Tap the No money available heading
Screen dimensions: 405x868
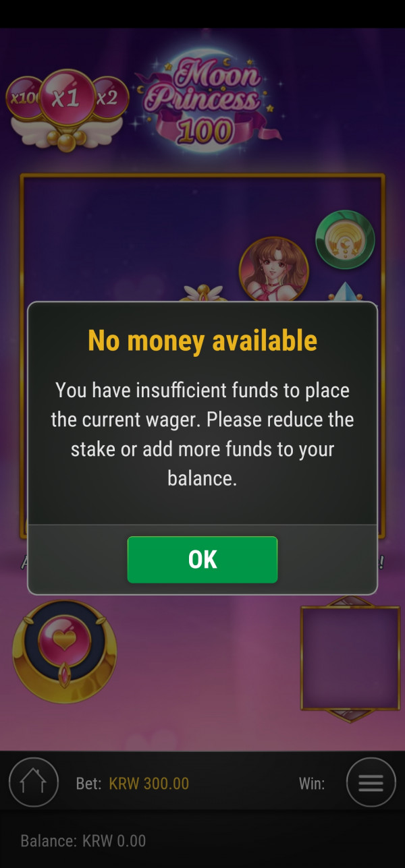pos(202,341)
